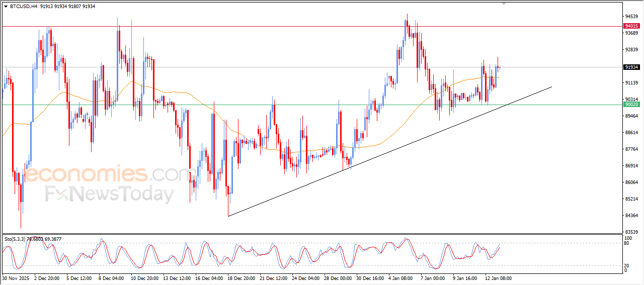Click the green 90020 price label
Image resolution: width=644 pixels, height=285 pixels.
click(x=631, y=105)
